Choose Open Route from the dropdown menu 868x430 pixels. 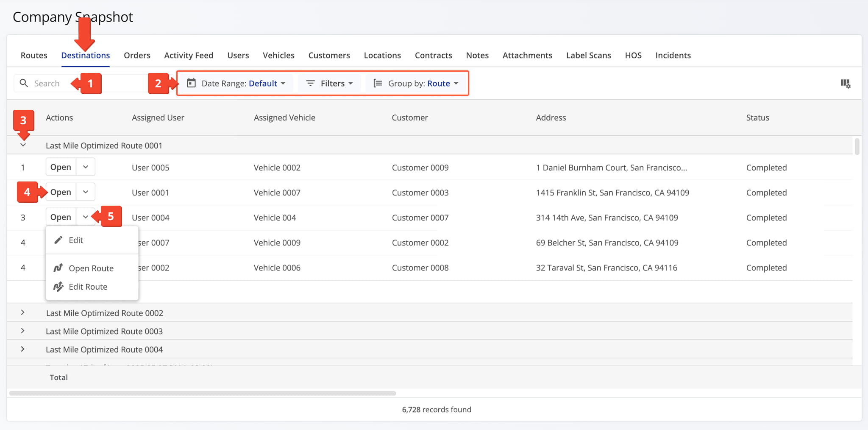tap(92, 268)
